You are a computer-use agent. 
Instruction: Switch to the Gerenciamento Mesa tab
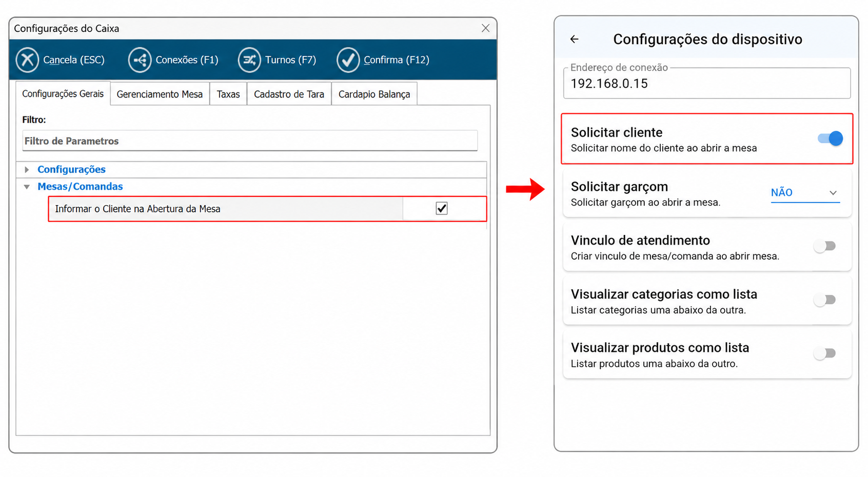point(160,94)
